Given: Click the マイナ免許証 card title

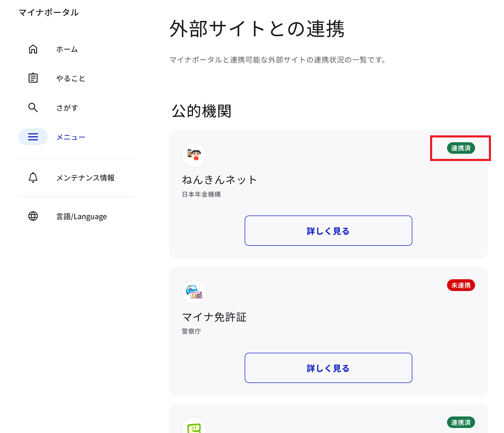Looking at the screenshot, I should pos(214,317).
